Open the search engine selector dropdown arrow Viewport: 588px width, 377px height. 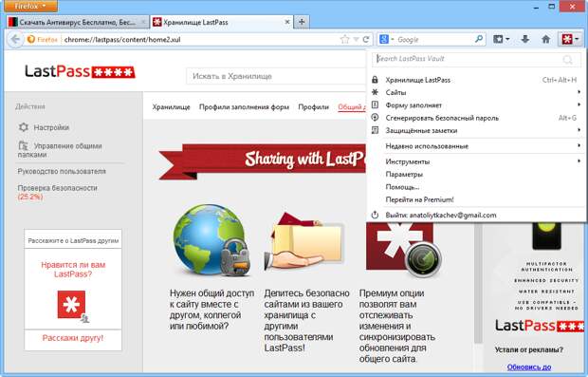tap(393, 40)
